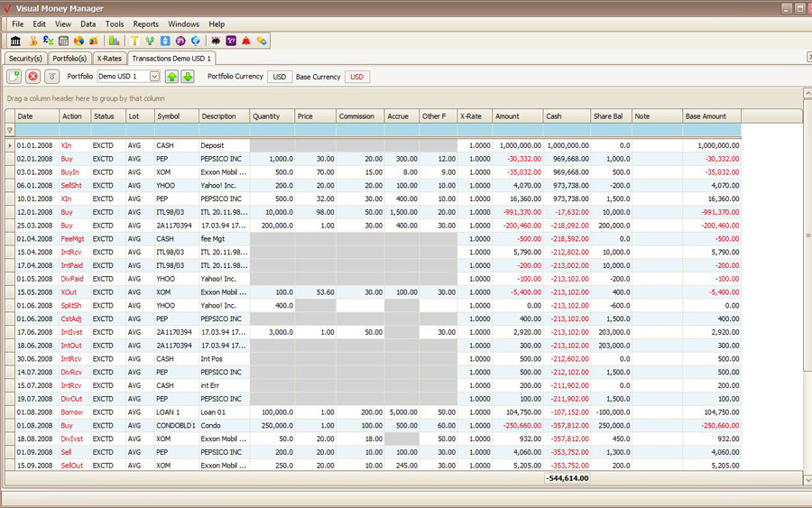The width and height of the screenshot is (812, 508).
Task: Click the calculator toolbar icon
Action: 63,41
